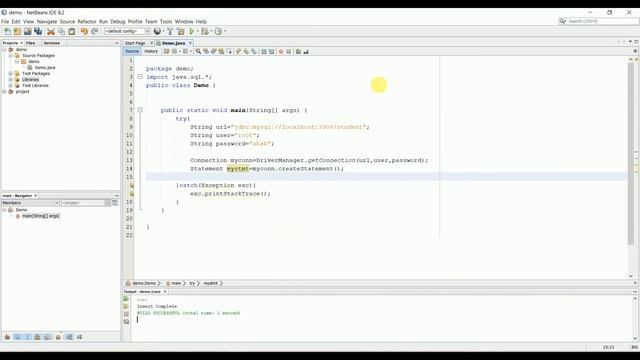
Task: Open the Debug Project dropdown arrow
Action: (x=211, y=31)
